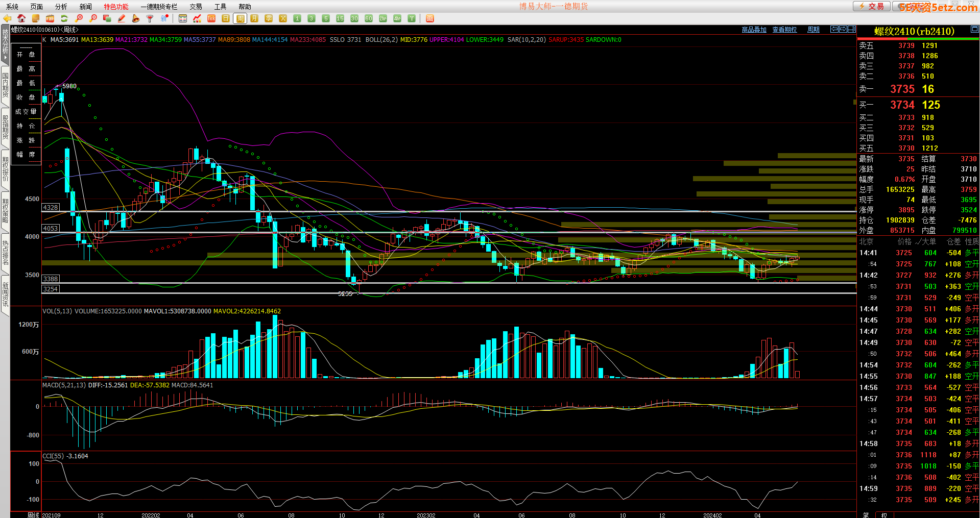Click the MACD(5,21,13) indicator label

point(64,385)
